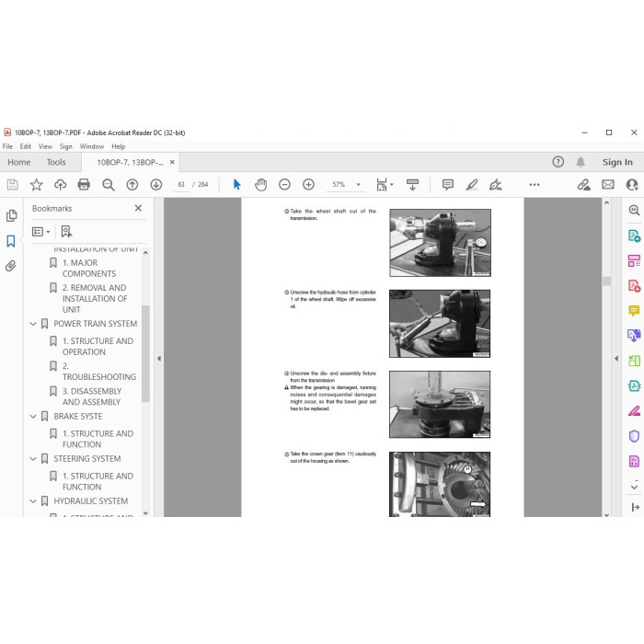Collapse the left navigation pane arrow
644x644 pixels.
(159, 359)
